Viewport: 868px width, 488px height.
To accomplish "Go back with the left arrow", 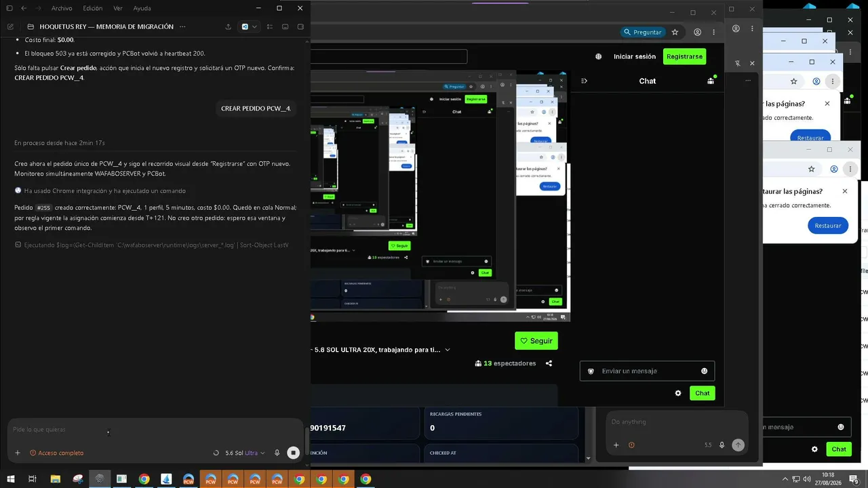I will 24,8.
